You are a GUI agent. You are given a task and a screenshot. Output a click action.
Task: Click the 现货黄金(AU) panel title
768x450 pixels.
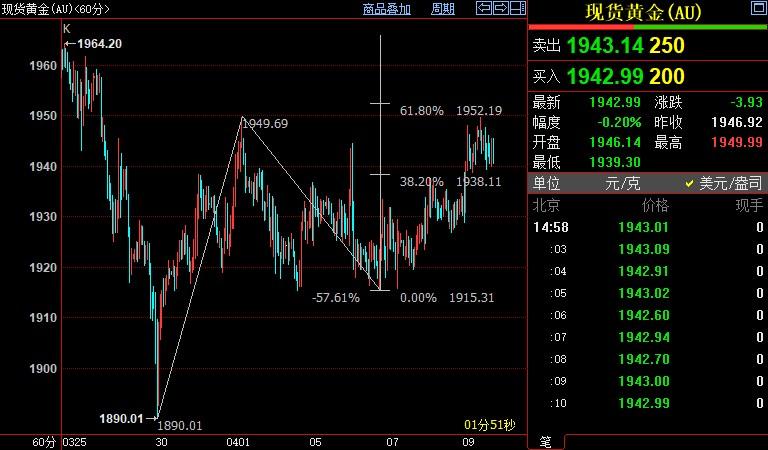(x=643, y=12)
